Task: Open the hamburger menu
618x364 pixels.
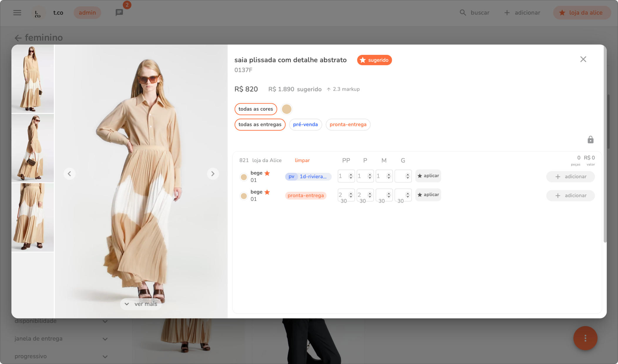Action: click(x=17, y=13)
